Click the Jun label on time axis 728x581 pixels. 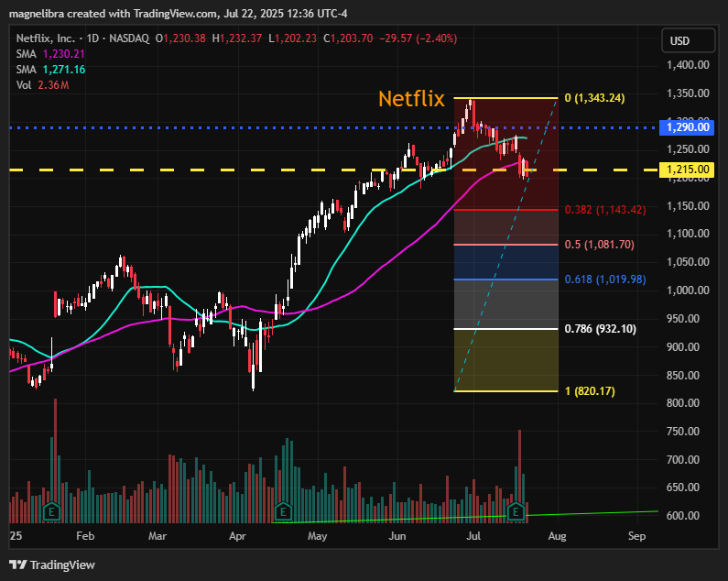coord(397,536)
